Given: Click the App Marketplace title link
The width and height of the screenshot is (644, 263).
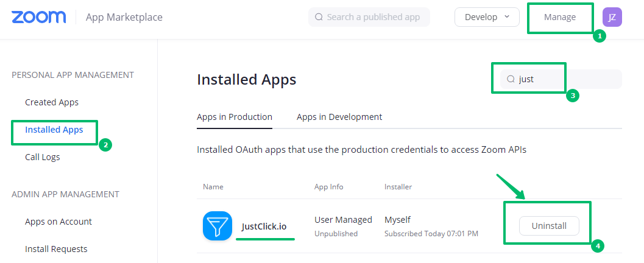Looking at the screenshot, I should (124, 17).
